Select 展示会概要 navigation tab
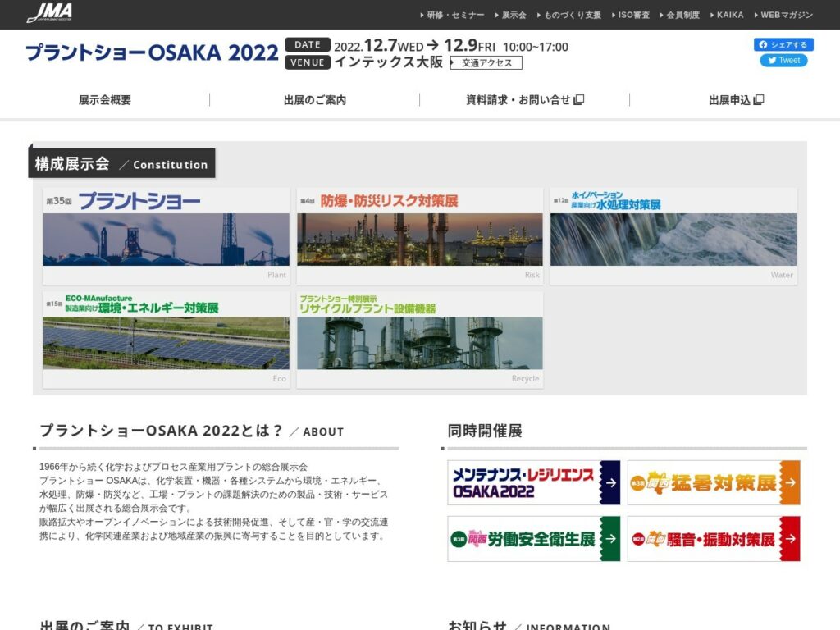840x630 pixels. coord(105,99)
